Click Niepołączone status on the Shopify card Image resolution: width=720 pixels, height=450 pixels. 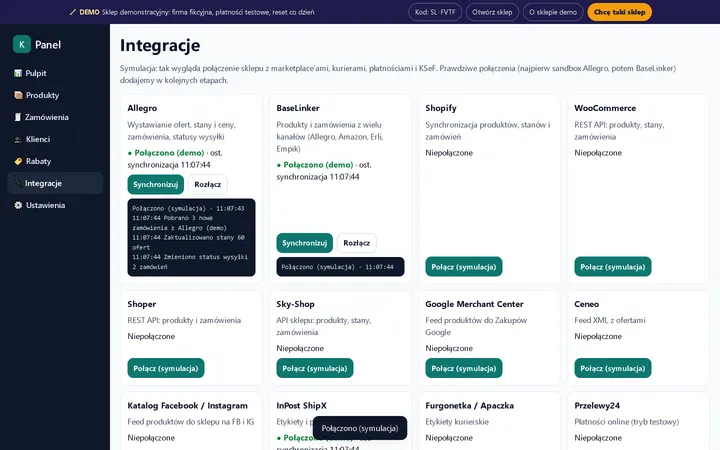pyautogui.click(x=449, y=153)
